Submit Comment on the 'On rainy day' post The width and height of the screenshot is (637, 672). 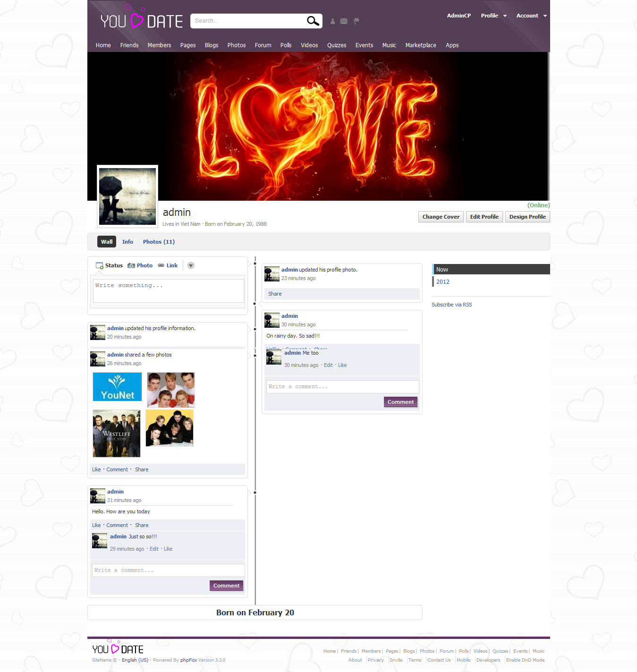point(400,402)
